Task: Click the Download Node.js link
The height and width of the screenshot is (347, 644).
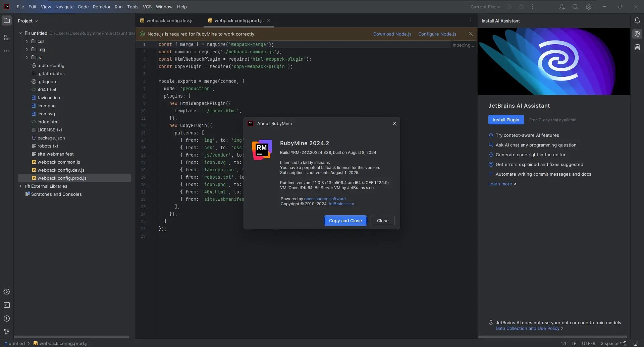Action: (x=392, y=34)
